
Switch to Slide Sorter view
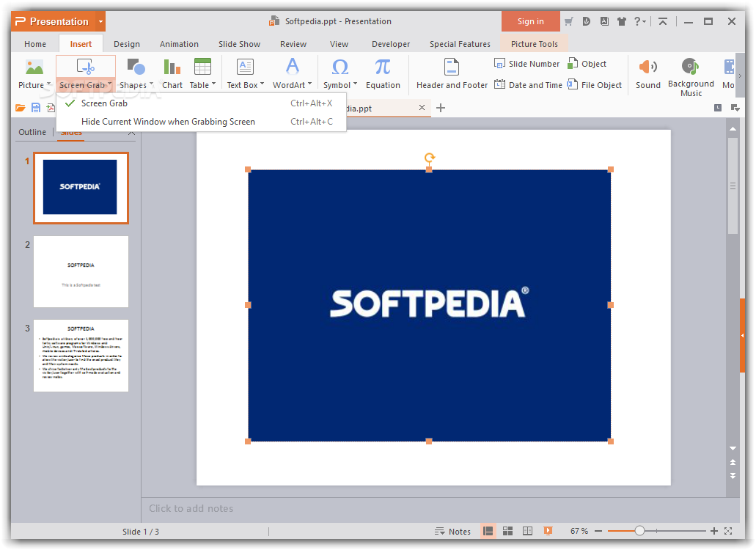coord(507,531)
